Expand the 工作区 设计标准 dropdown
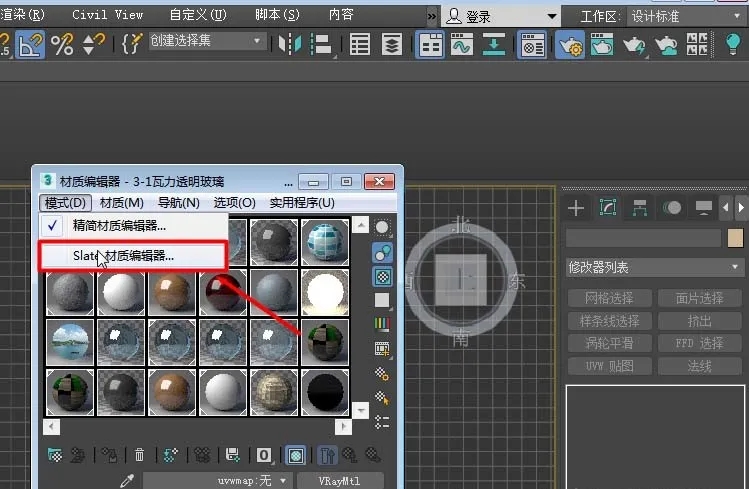The height and width of the screenshot is (489, 749). pyautogui.click(x=685, y=17)
